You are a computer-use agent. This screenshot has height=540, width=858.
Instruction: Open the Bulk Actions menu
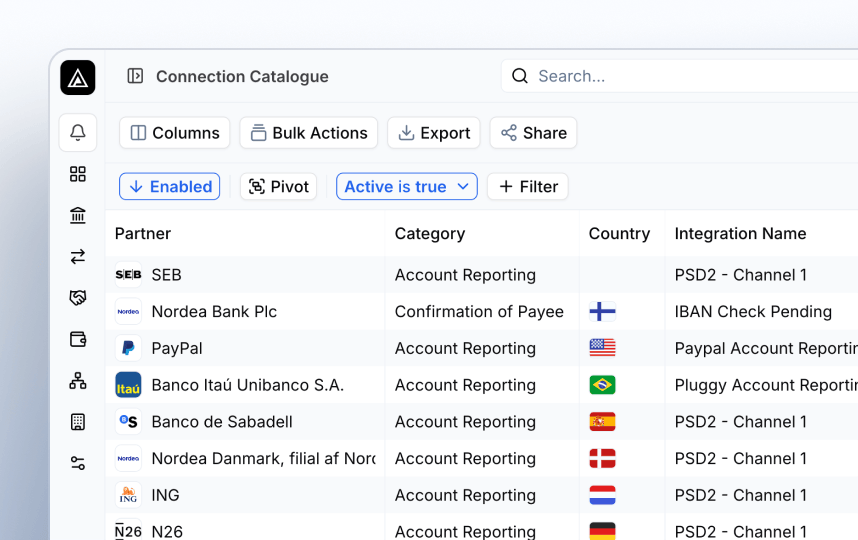[x=309, y=133]
